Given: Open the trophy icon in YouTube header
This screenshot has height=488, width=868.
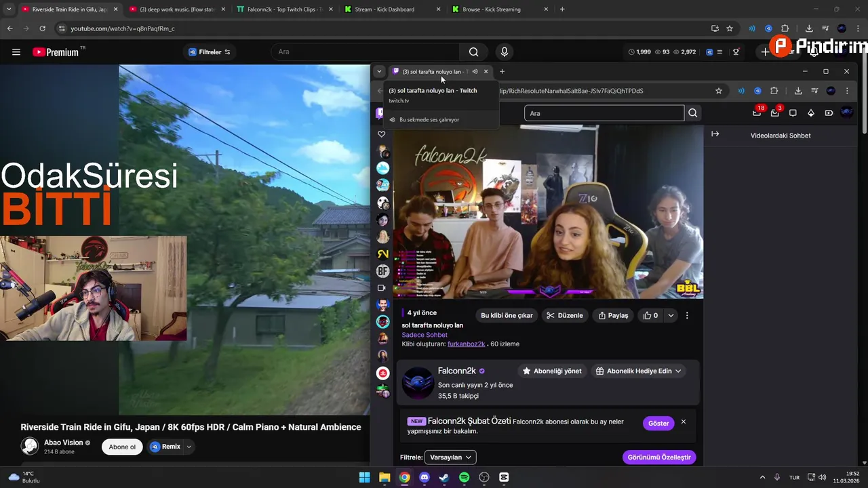Looking at the screenshot, I should coord(736,52).
